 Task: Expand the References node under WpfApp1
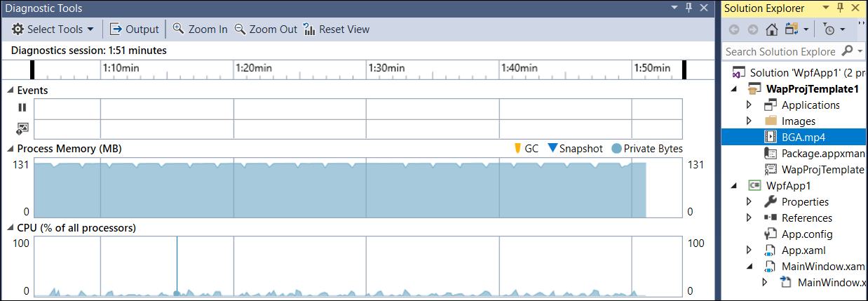[749, 218]
